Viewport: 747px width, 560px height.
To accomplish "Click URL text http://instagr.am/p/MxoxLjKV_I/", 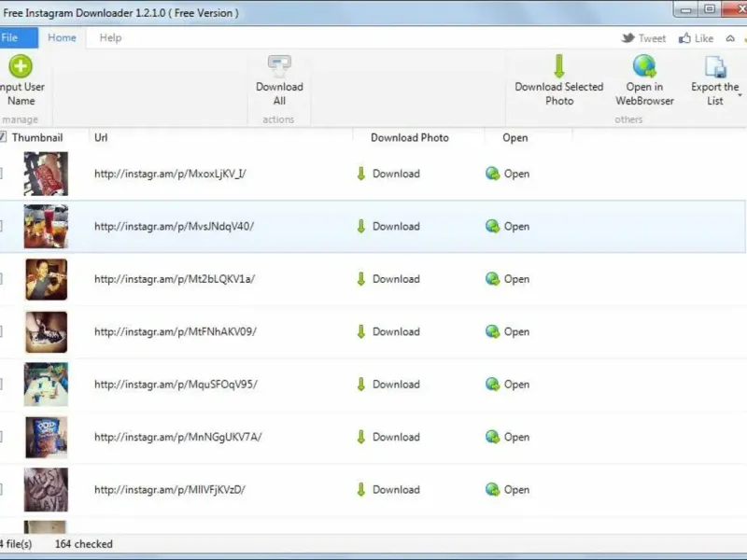I will [x=170, y=174].
